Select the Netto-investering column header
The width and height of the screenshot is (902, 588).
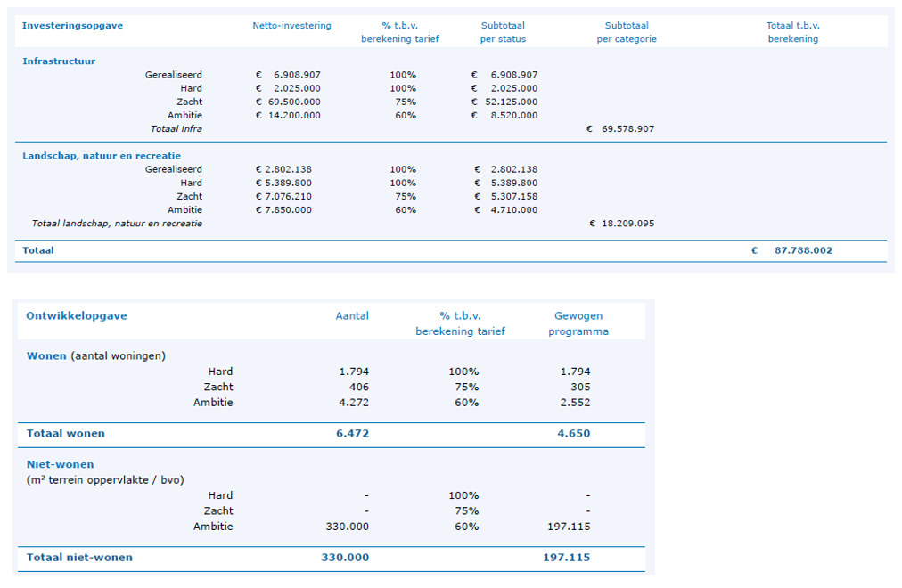(291, 26)
